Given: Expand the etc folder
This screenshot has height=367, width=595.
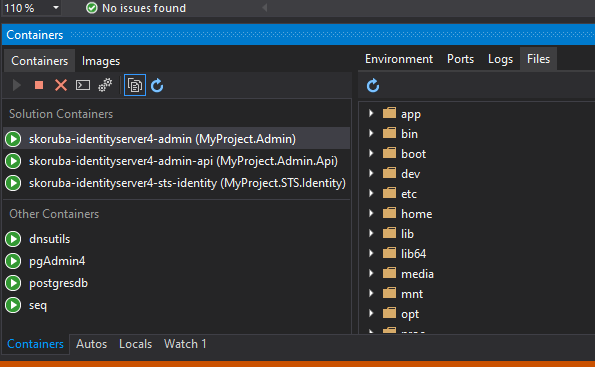Looking at the screenshot, I should coord(371,193).
